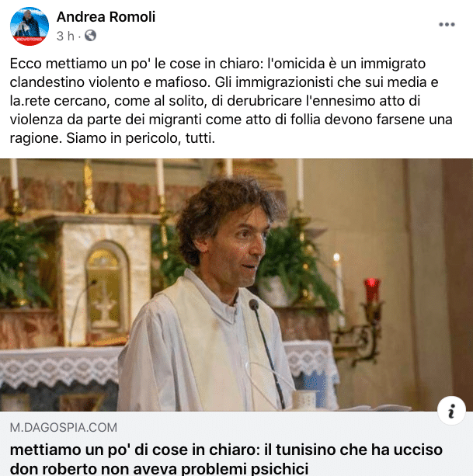Click the red candle lamp in the preview photo
473x476 pixels.
(372, 290)
